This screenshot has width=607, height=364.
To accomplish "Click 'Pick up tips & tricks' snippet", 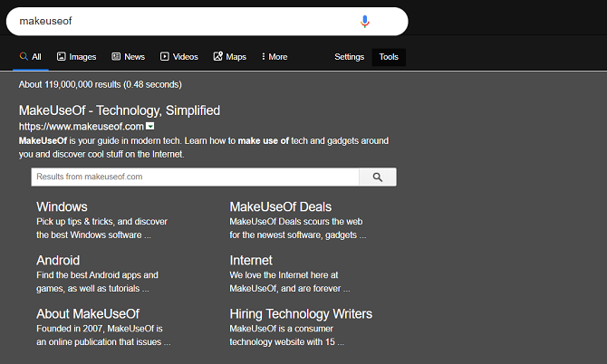I will point(101,228).
